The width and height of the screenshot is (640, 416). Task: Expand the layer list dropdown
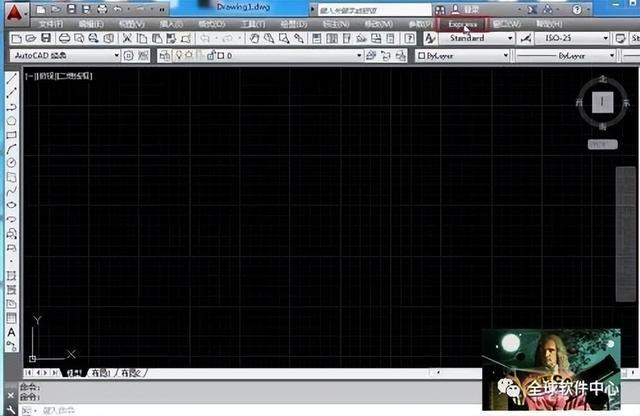click(359, 56)
